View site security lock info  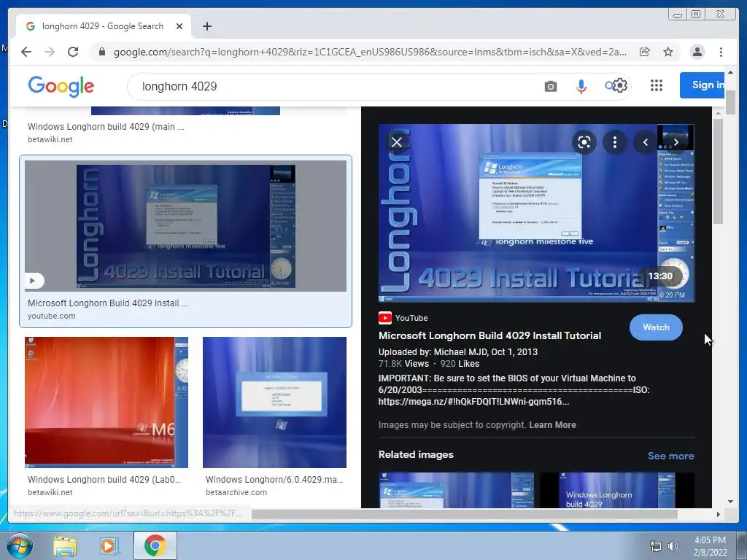[102, 52]
